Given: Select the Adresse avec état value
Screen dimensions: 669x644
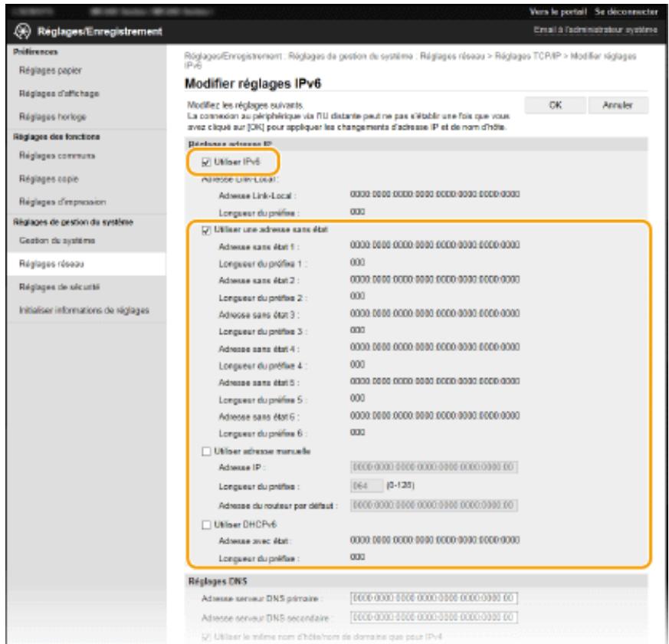Looking at the screenshot, I should click(x=435, y=540).
